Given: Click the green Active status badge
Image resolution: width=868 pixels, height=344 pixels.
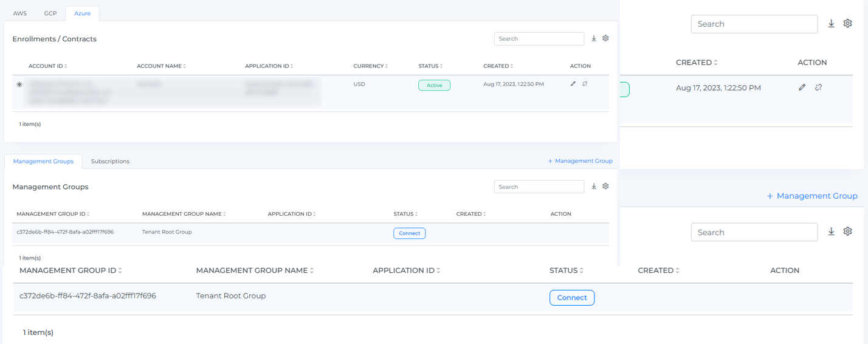Looking at the screenshot, I should click(x=434, y=85).
